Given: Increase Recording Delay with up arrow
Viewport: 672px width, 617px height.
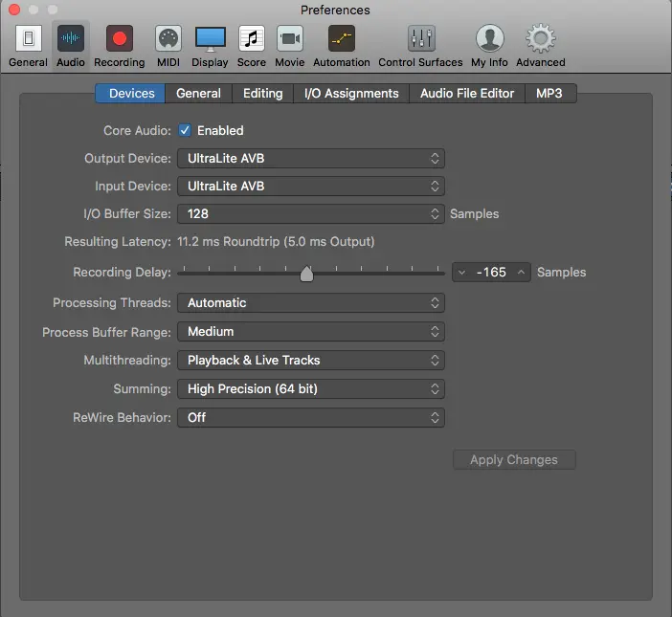Looking at the screenshot, I should coord(521,273).
